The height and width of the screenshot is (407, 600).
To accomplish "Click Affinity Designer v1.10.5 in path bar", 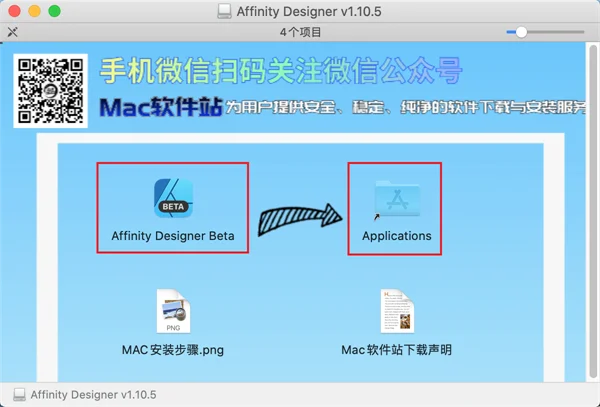I will (x=93, y=394).
